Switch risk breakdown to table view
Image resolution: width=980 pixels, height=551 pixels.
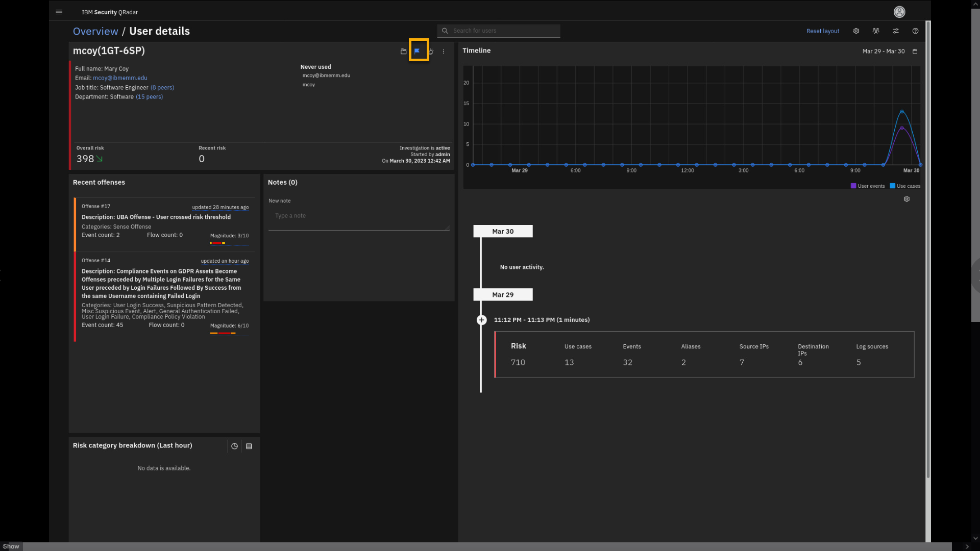click(x=249, y=446)
